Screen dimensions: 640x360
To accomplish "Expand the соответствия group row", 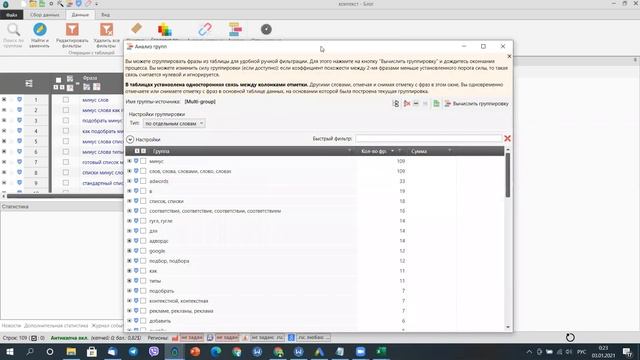I will click(129, 211).
